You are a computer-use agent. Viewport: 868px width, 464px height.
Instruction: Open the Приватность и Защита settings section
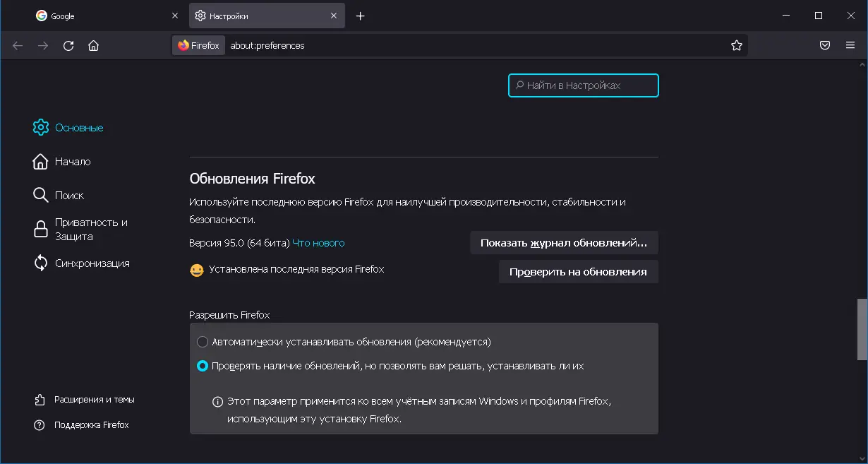91,230
